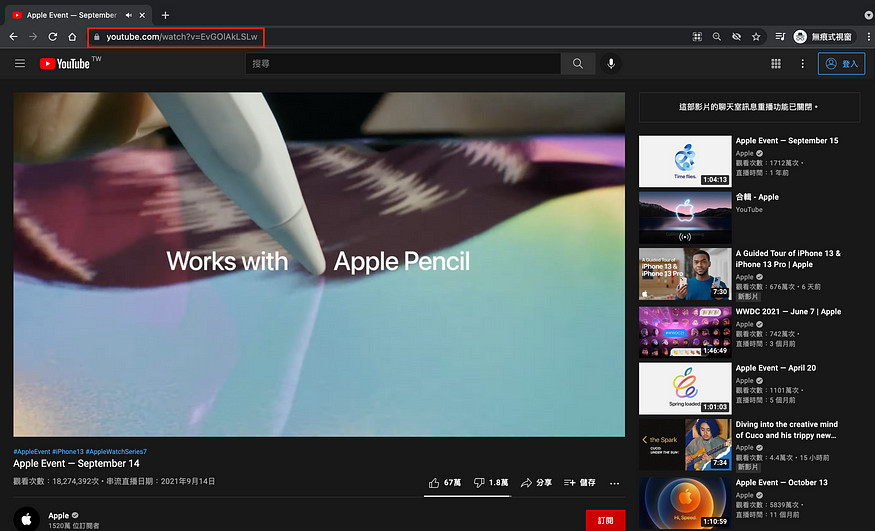This screenshot has height=531, width=875.
Task: Open the Apple channel avatar
Action: tap(26, 519)
